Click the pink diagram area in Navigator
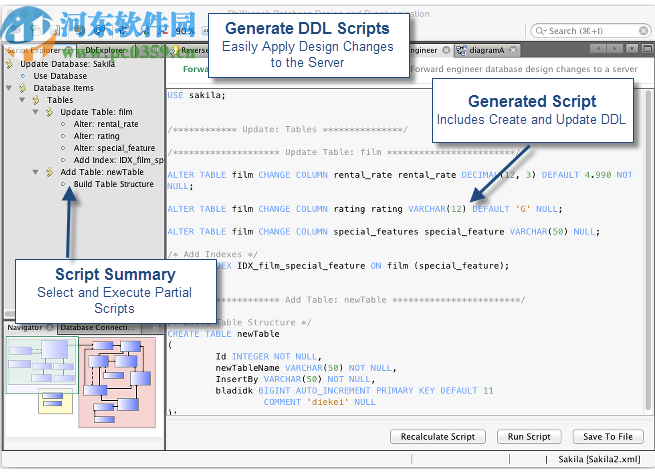The height and width of the screenshot is (472, 655). tap(117, 382)
